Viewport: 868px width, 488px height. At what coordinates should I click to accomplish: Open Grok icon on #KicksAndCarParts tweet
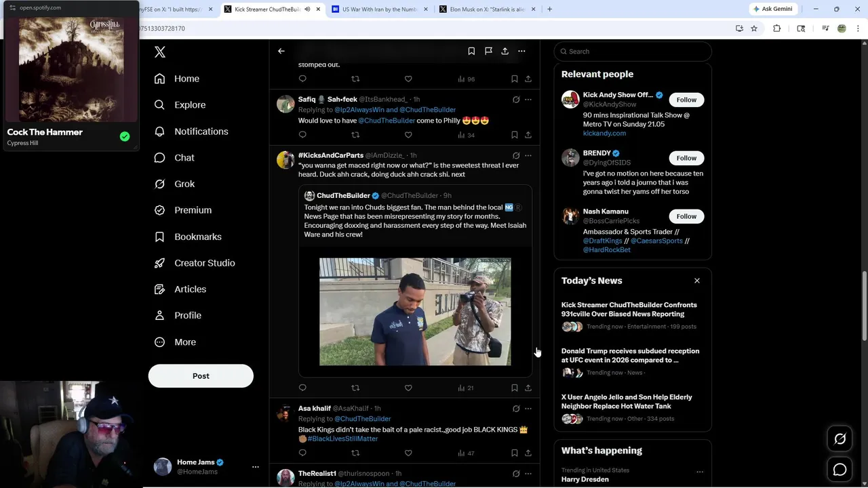pyautogui.click(x=516, y=155)
